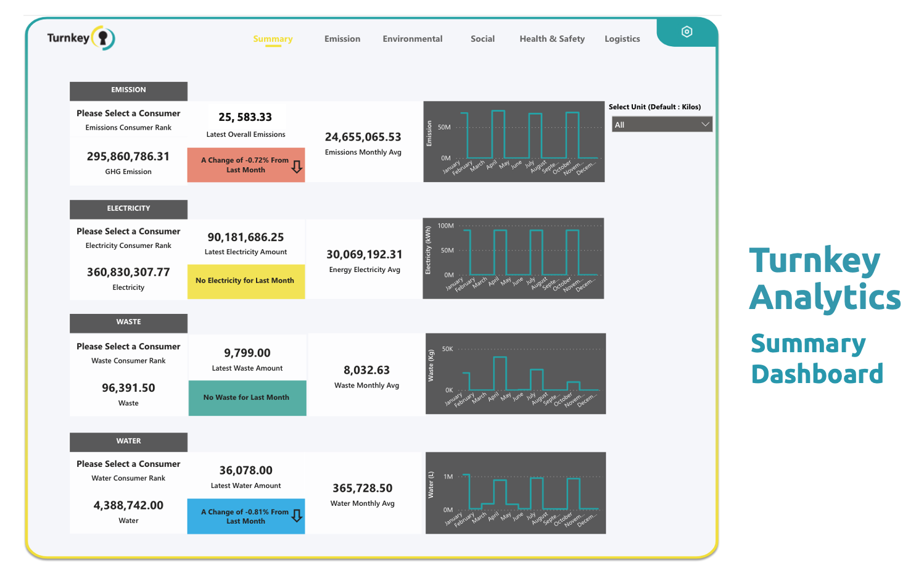Click Electricity total value 360,830,307.77

tap(128, 272)
